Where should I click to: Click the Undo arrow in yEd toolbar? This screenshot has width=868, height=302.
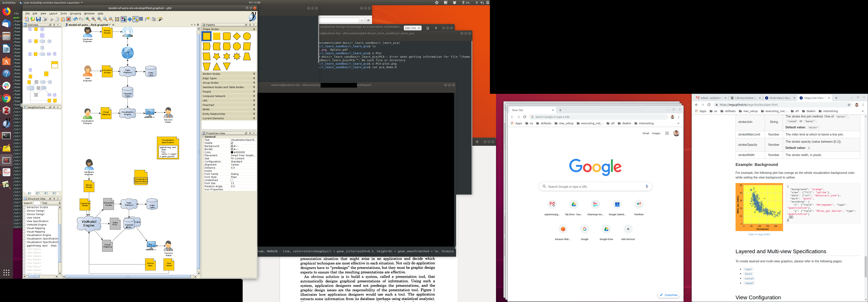(75, 19)
